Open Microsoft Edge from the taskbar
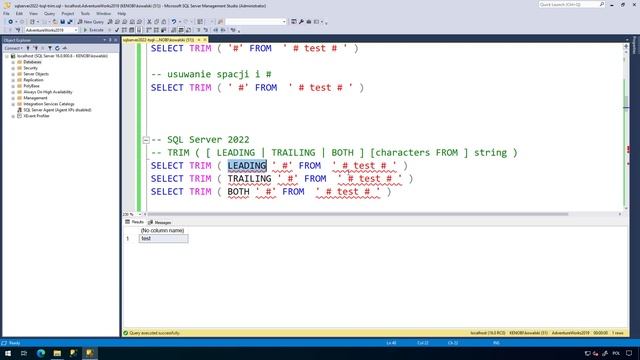Screen dimensions: 640x360 tap(41, 353)
